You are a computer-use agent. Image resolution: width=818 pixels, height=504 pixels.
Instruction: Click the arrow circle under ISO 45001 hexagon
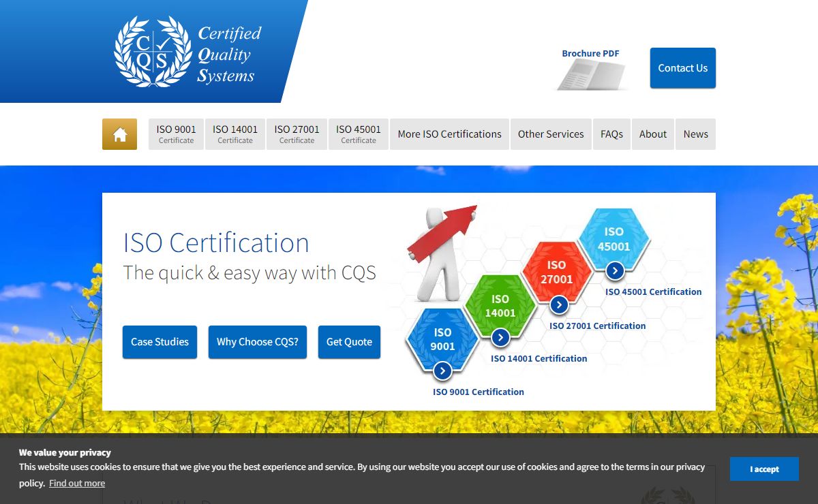point(615,270)
